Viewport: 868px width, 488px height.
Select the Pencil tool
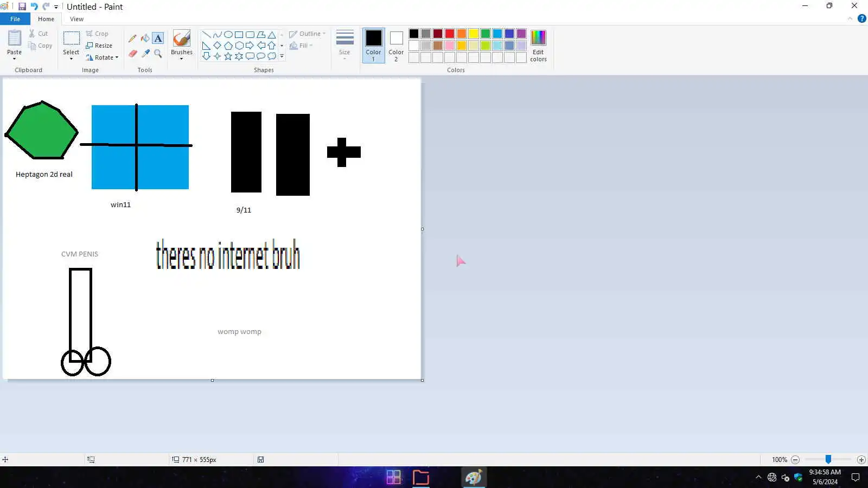point(132,38)
